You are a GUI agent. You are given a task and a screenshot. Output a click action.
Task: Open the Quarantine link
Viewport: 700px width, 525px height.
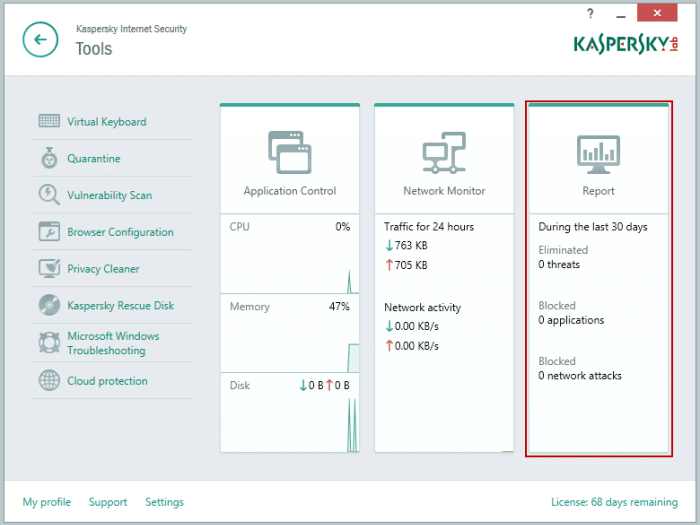[94, 158]
